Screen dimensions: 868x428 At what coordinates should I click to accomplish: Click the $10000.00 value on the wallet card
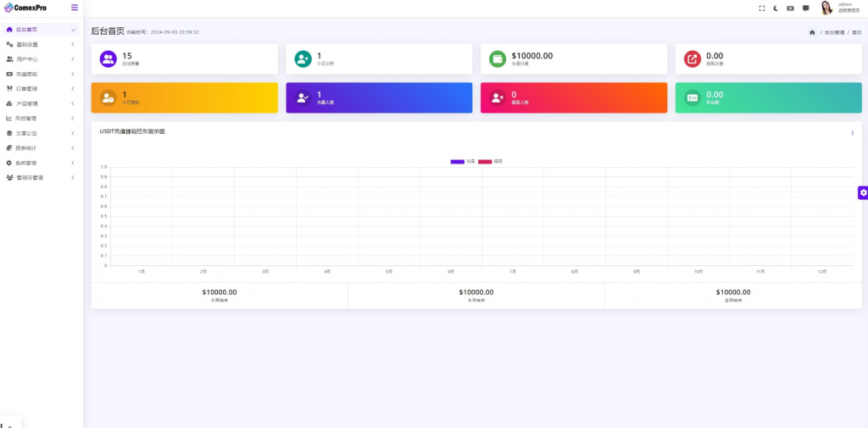[532, 56]
